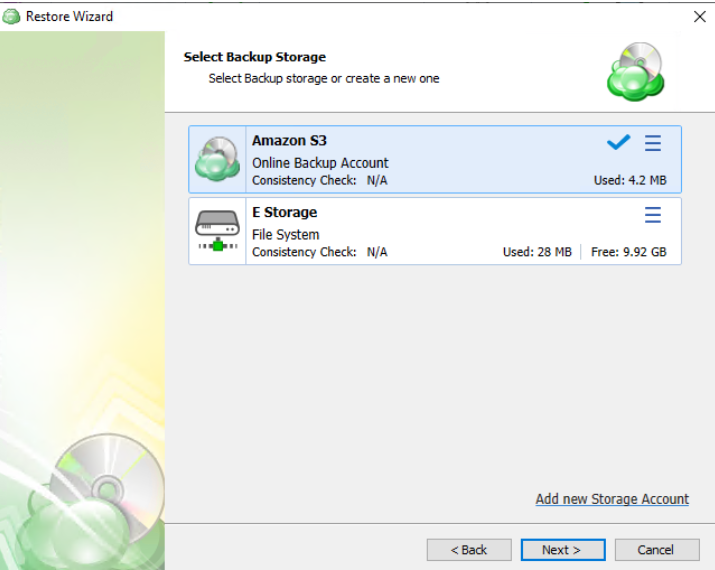Cancel the restore wizard
This screenshot has height=570, width=715.
(x=656, y=550)
